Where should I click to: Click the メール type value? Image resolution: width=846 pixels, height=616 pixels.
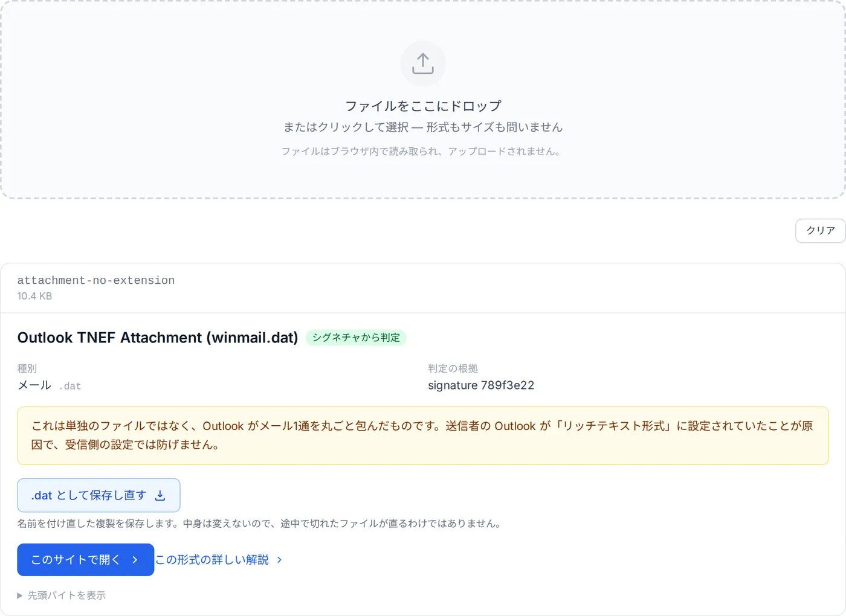pyautogui.click(x=34, y=385)
